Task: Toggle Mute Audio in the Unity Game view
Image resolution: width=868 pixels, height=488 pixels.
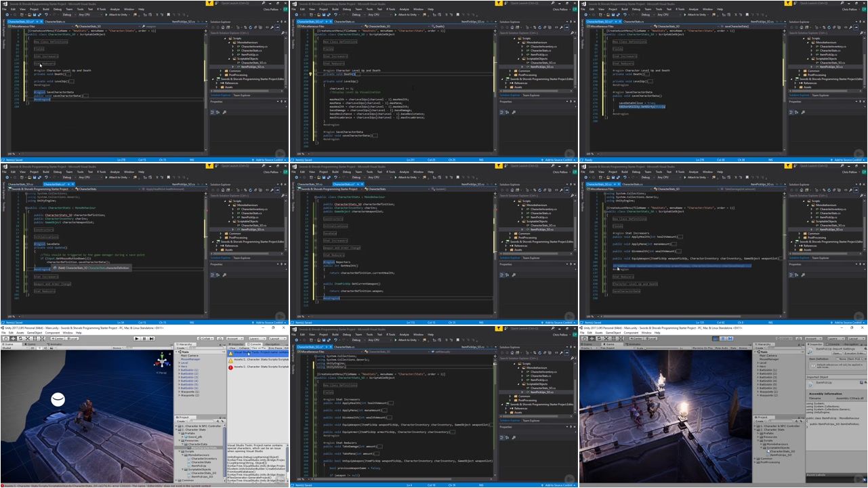Action: 722,348
